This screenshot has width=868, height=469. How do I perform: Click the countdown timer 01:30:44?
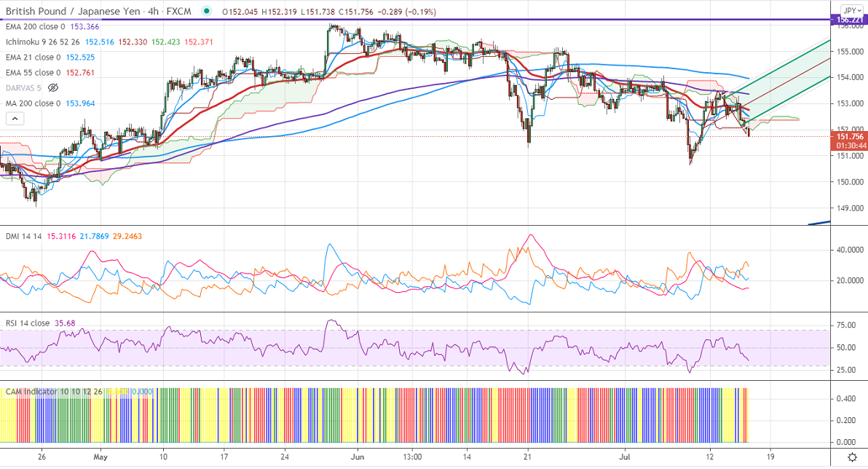(851, 146)
